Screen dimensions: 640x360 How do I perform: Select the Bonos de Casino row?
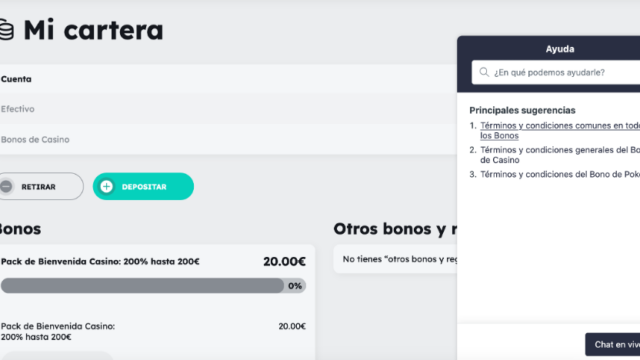point(229,139)
